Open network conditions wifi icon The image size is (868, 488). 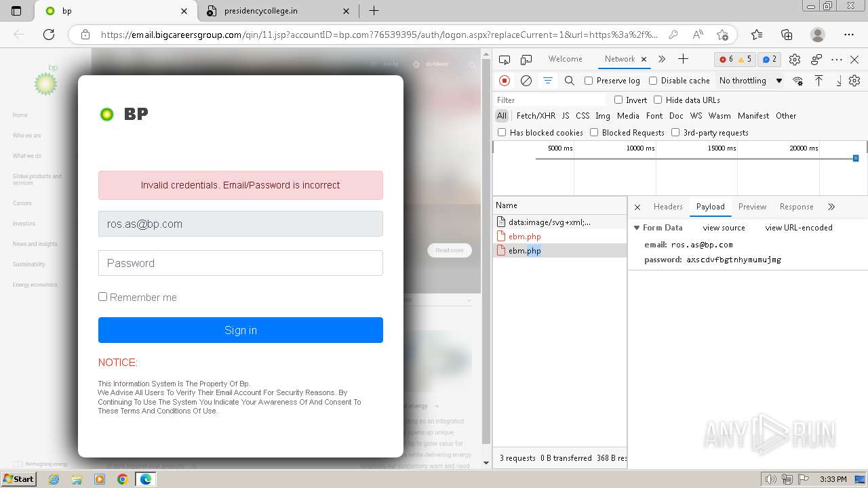[x=798, y=81]
